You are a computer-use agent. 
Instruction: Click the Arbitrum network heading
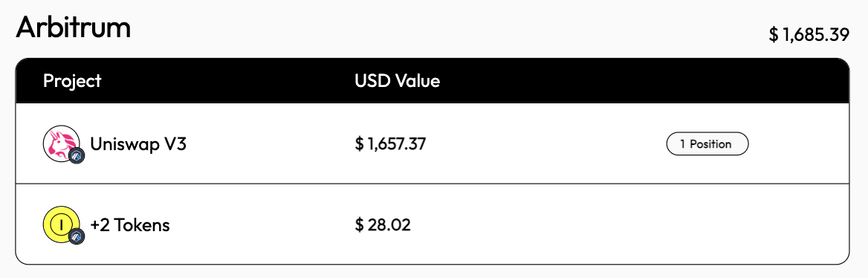[74, 27]
